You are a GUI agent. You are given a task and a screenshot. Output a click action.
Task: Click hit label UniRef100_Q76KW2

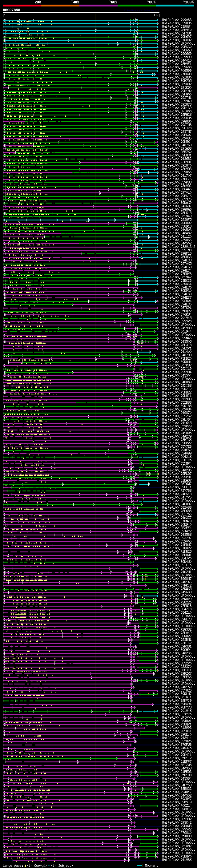point(177,40)
